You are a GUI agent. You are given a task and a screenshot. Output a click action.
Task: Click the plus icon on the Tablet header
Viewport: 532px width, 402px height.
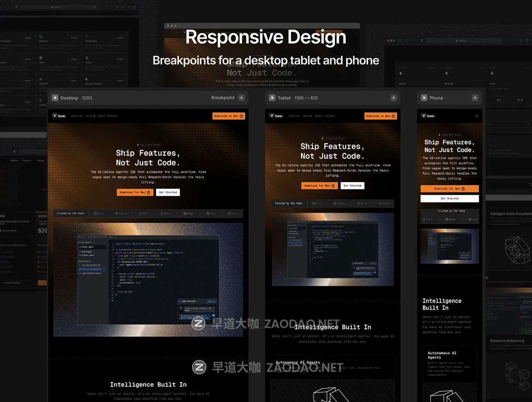point(393,98)
